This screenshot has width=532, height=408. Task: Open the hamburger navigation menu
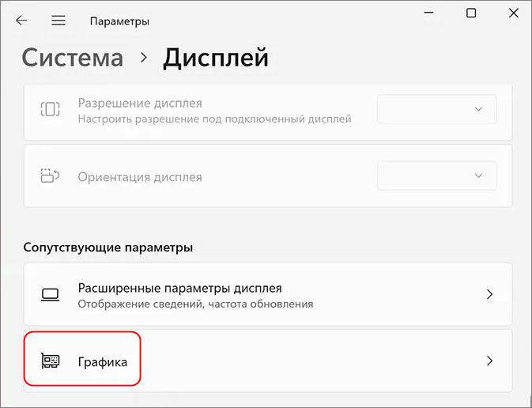click(x=58, y=21)
